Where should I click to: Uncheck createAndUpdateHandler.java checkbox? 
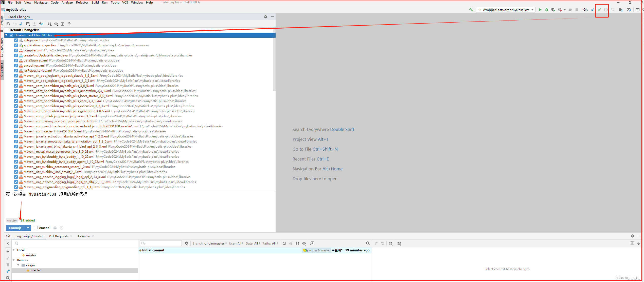pos(16,55)
